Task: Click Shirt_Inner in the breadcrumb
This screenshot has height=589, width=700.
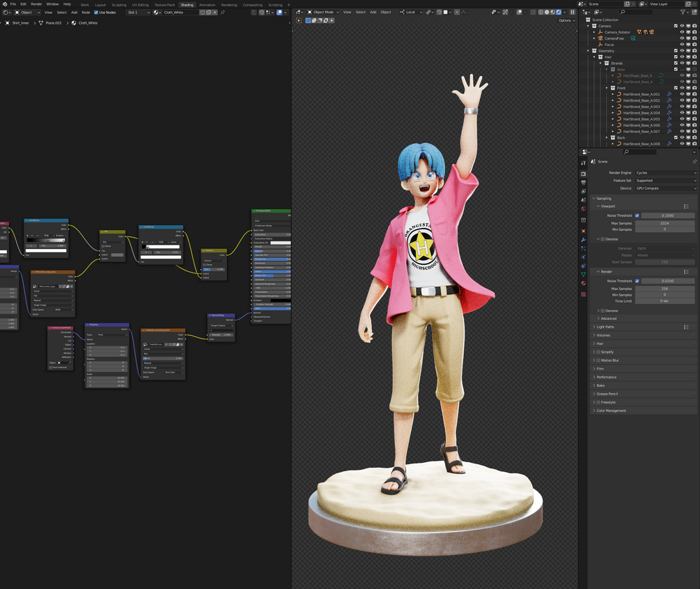Action: click(x=20, y=23)
